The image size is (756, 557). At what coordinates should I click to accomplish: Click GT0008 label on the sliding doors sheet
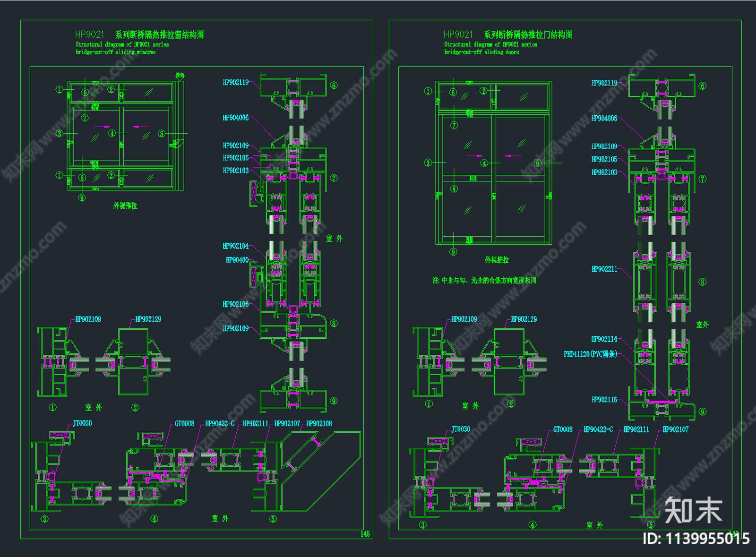[x=563, y=429]
